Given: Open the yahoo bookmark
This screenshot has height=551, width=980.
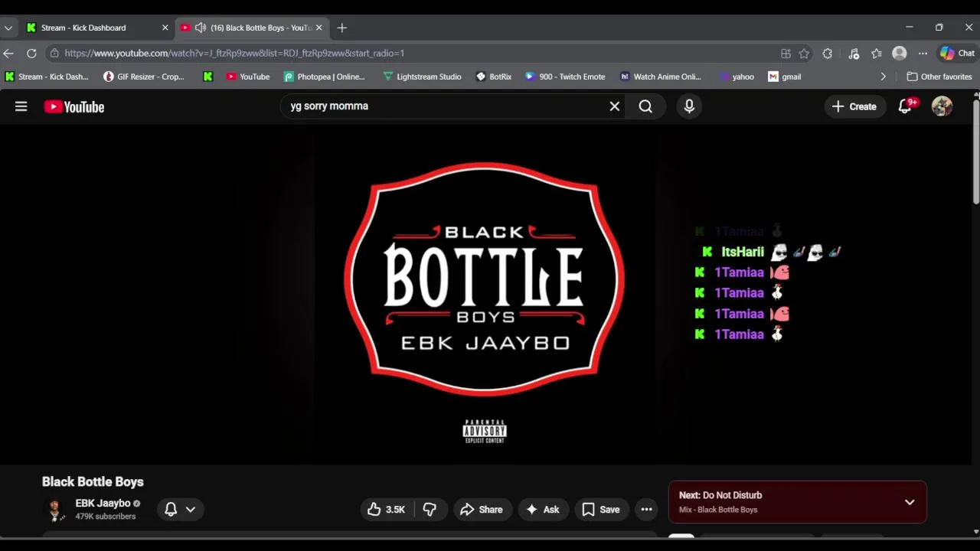Looking at the screenshot, I should (x=737, y=77).
